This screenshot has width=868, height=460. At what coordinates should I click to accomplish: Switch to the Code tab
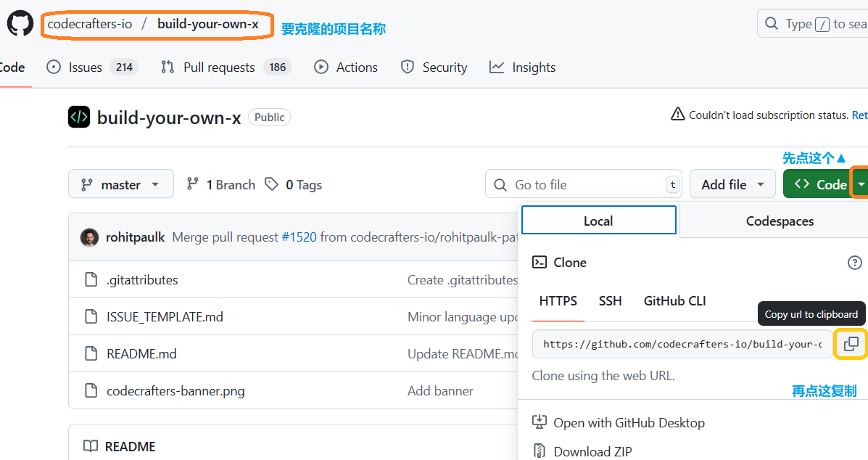coord(12,67)
